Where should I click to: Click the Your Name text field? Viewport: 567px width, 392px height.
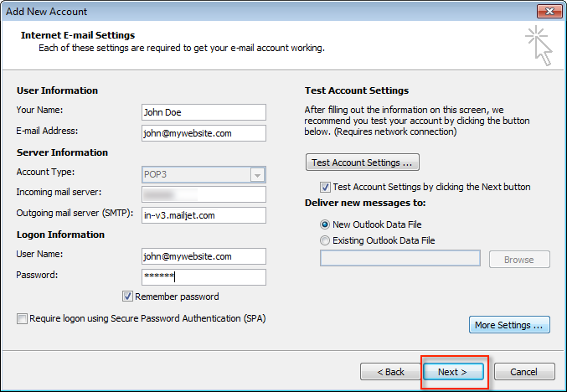[x=204, y=112]
